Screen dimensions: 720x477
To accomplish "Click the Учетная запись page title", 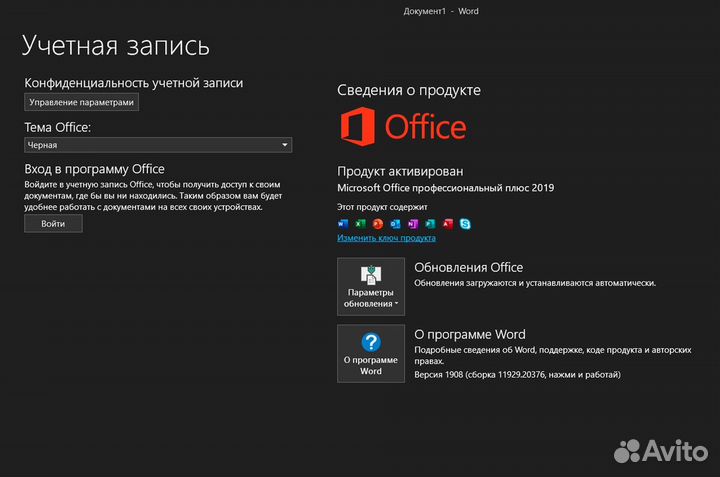I will (116, 45).
